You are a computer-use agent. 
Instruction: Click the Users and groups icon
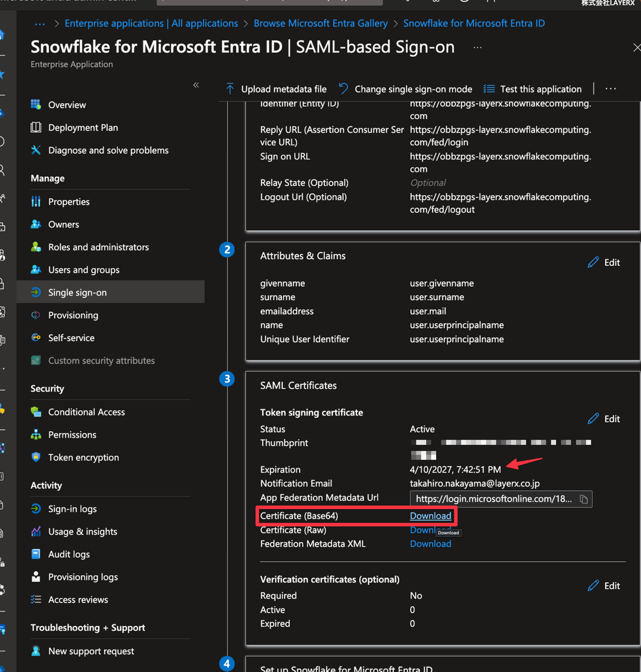36,269
